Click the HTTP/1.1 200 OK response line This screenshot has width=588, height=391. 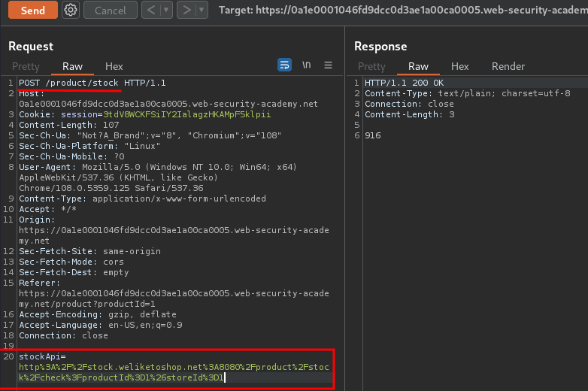click(x=404, y=83)
